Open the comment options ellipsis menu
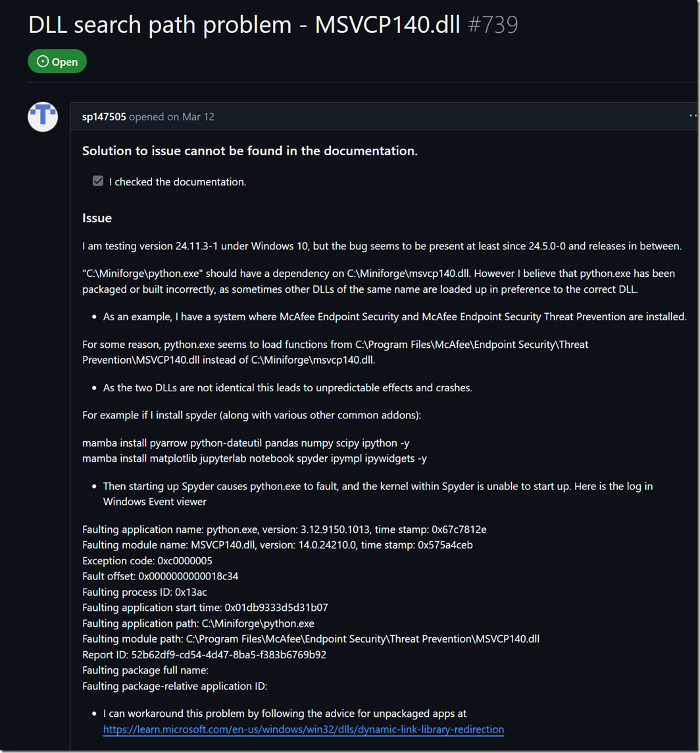The height and width of the screenshot is (753, 700). point(693,116)
